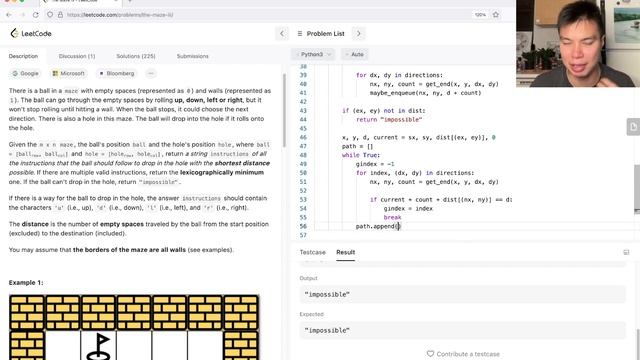Click the result panel scrollbar
Screen dimensions: 640x360
[638, 343]
